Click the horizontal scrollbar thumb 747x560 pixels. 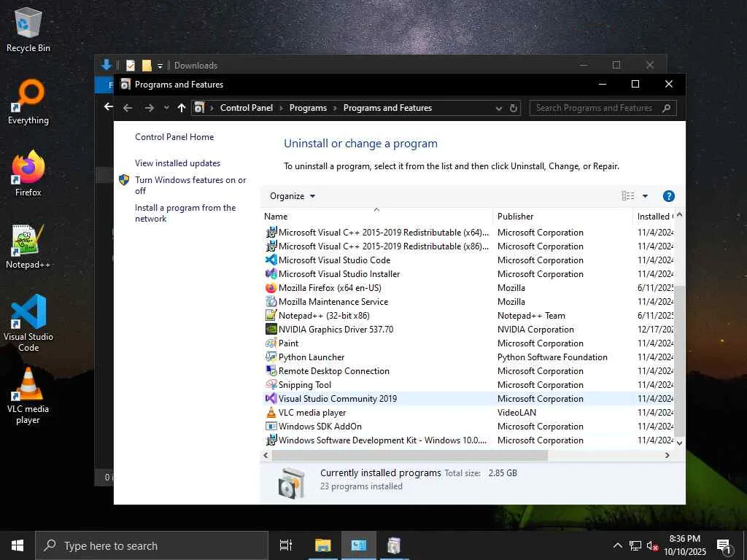tap(410, 455)
